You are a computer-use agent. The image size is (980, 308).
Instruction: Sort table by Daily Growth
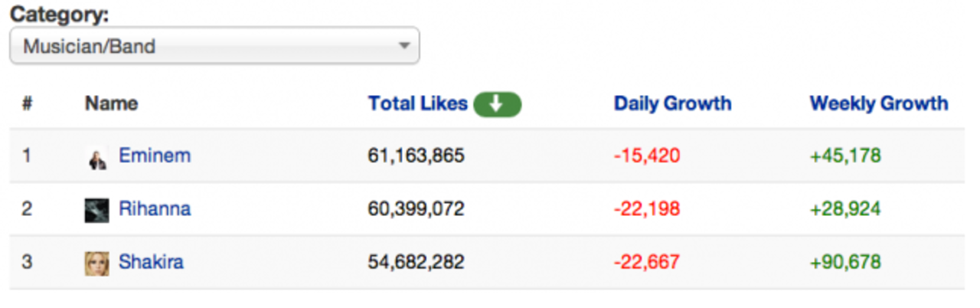coord(672,104)
